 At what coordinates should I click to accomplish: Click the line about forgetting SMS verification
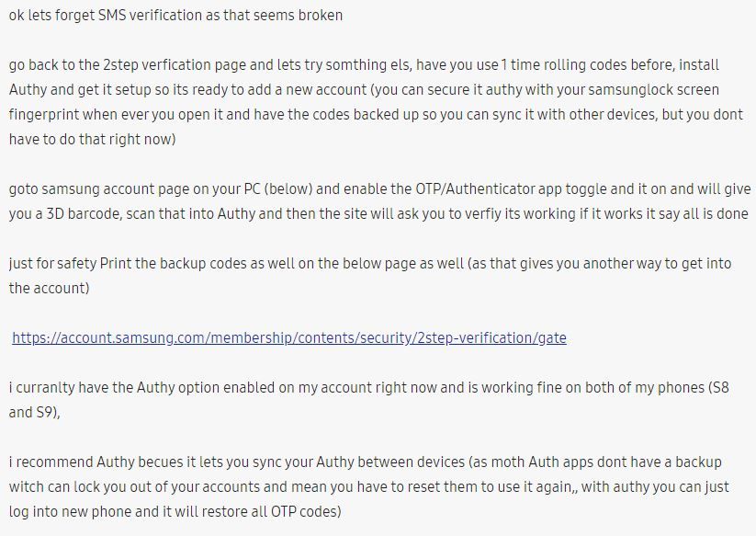176,15
